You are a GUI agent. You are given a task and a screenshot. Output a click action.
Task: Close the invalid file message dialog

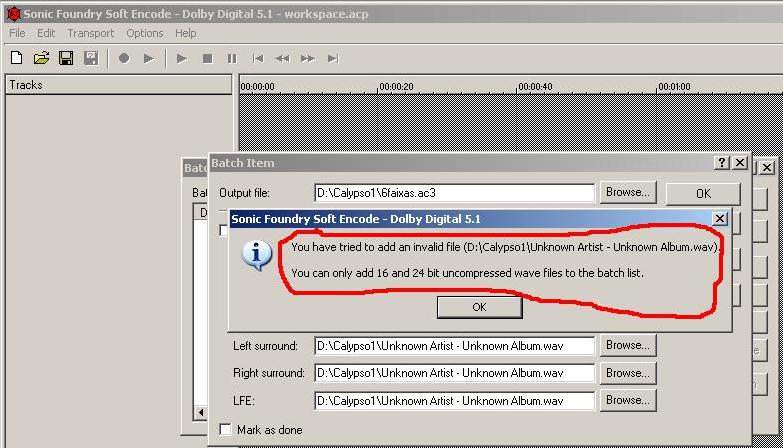tap(720, 219)
